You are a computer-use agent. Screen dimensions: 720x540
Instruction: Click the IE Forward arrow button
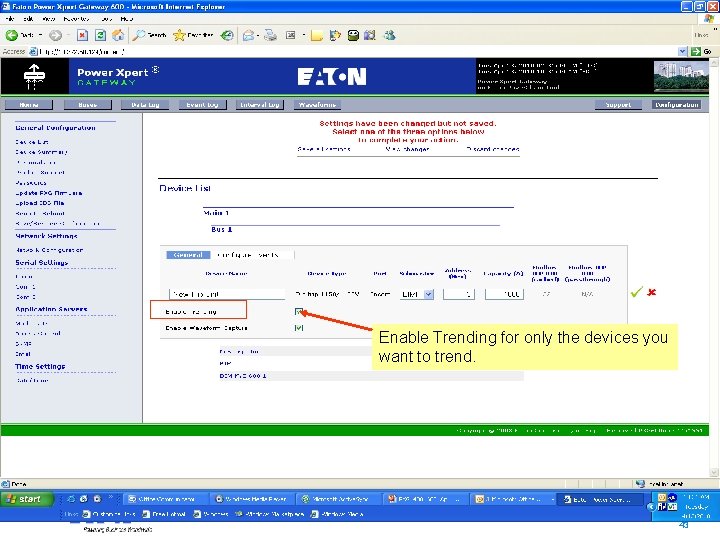(55, 35)
